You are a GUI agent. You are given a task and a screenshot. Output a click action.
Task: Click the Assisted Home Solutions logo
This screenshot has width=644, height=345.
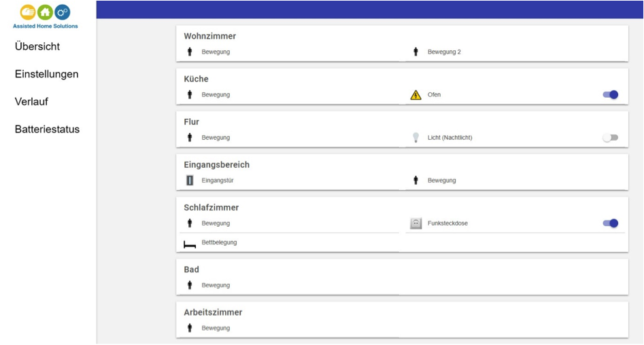(x=45, y=17)
